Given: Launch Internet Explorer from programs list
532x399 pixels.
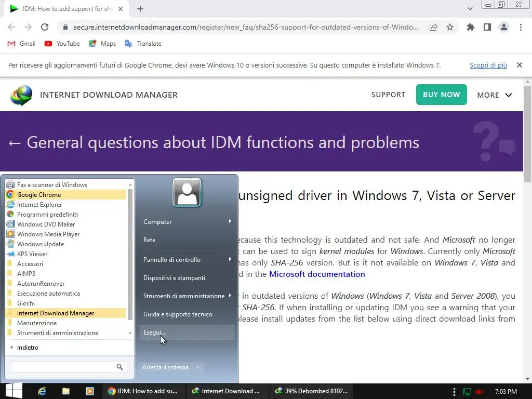Looking at the screenshot, I should (x=66, y=204).
